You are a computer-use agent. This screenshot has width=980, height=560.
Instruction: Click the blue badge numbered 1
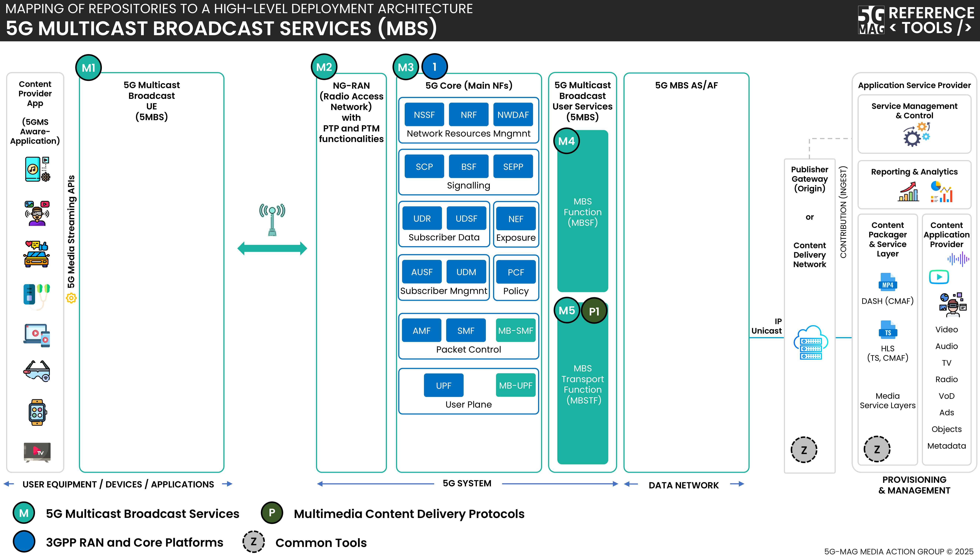[x=435, y=67]
